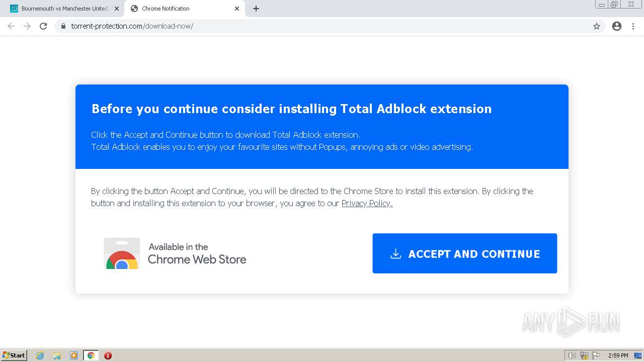Reload the current page
This screenshot has width=644, height=362.
43,26
